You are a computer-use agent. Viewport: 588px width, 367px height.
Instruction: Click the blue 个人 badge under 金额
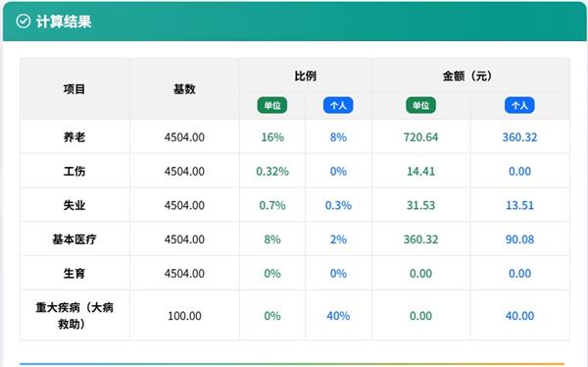point(519,105)
